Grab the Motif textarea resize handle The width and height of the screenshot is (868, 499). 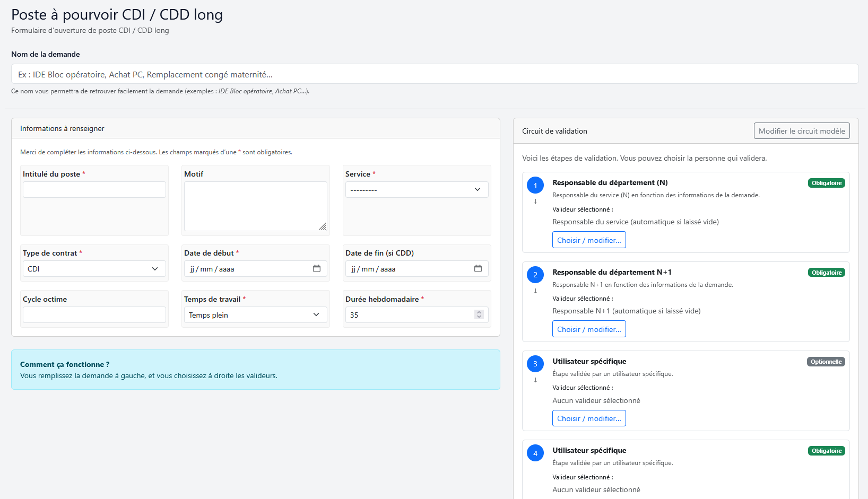tap(323, 226)
